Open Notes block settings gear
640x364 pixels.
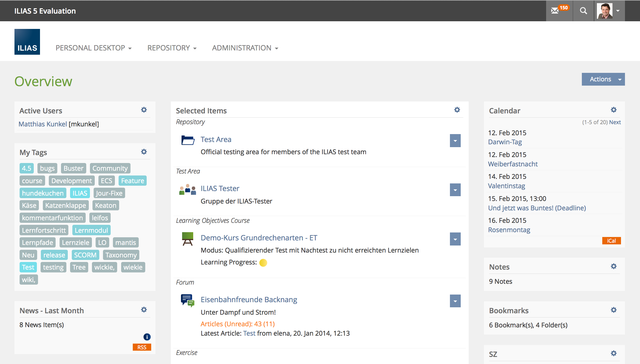[614, 266]
